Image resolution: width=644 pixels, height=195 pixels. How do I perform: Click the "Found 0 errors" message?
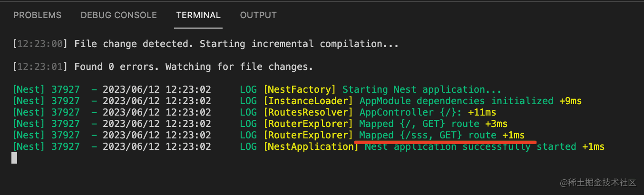coord(194,67)
